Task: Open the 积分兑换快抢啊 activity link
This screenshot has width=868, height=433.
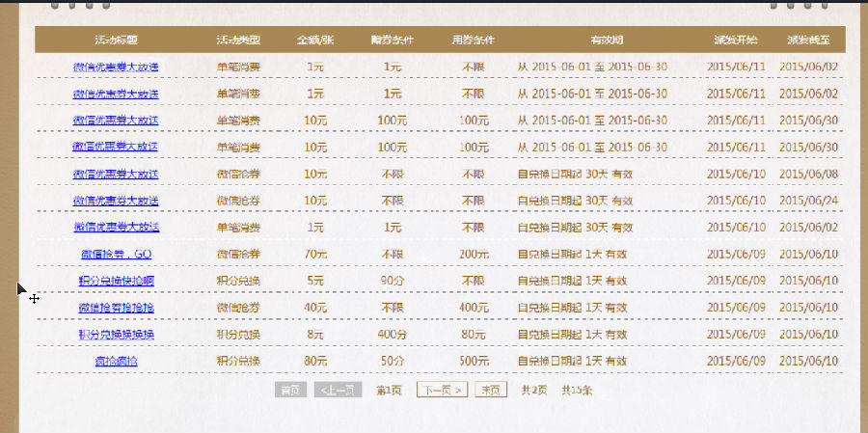Action: click(x=116, y=281)
